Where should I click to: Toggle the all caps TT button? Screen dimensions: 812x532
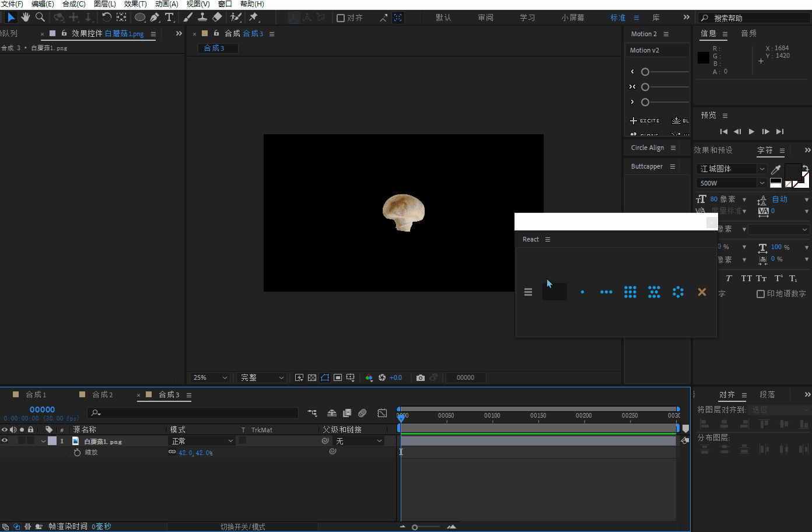click(x=747, y=278)
